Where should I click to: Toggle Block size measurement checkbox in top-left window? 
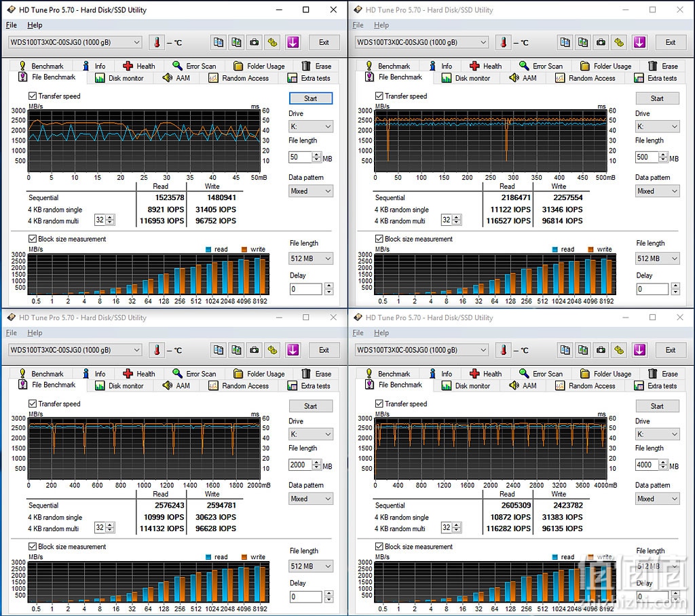pyautogui.click(x=33, y=239)
